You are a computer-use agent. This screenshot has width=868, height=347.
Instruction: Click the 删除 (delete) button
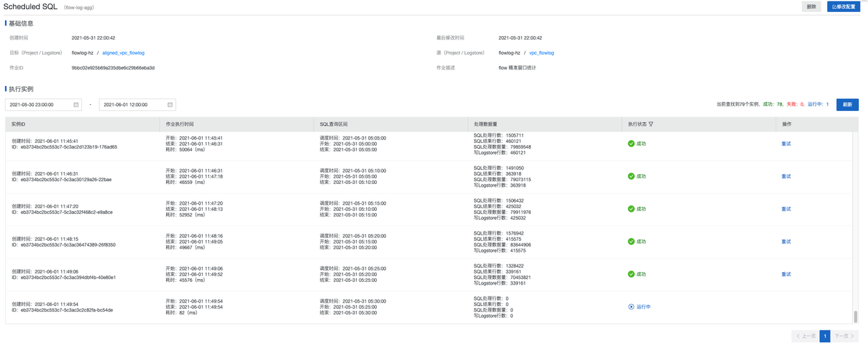(811, 7)
